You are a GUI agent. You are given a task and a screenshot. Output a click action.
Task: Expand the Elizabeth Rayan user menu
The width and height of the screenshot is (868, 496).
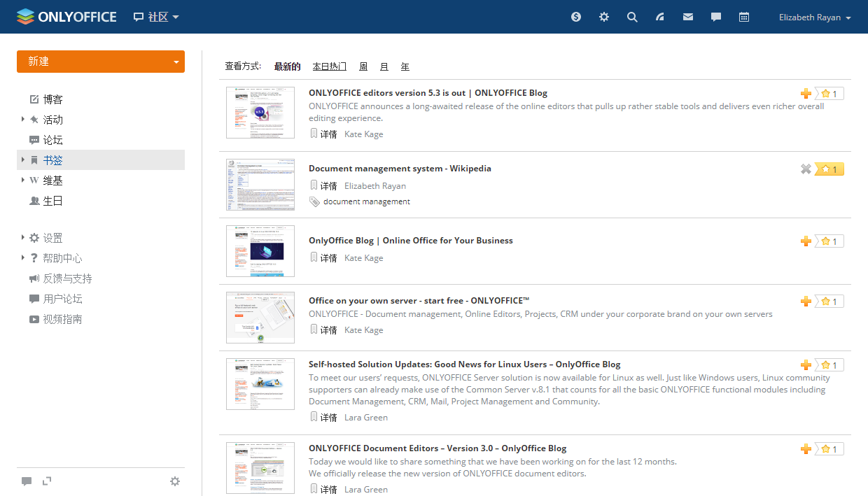click(815, 17)
